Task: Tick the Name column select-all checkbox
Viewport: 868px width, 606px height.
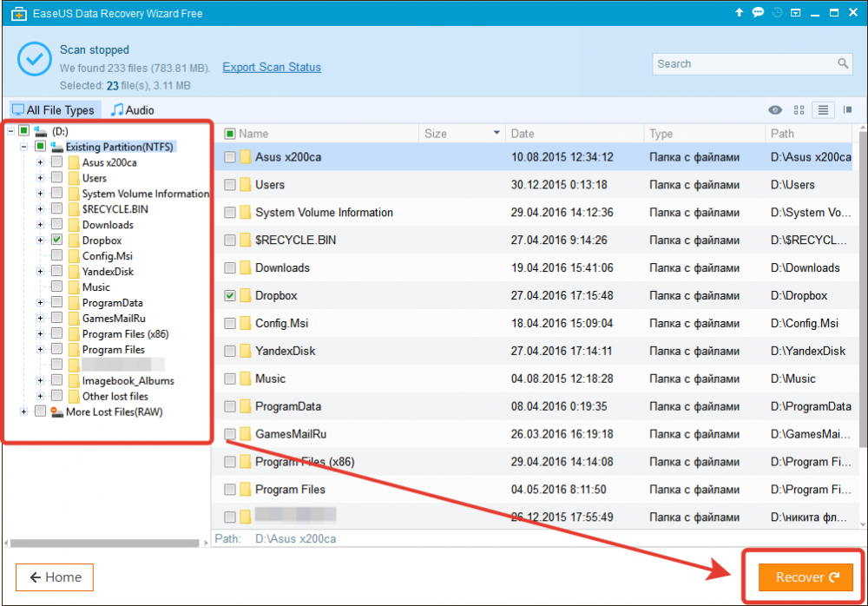Action: [230, 134]
